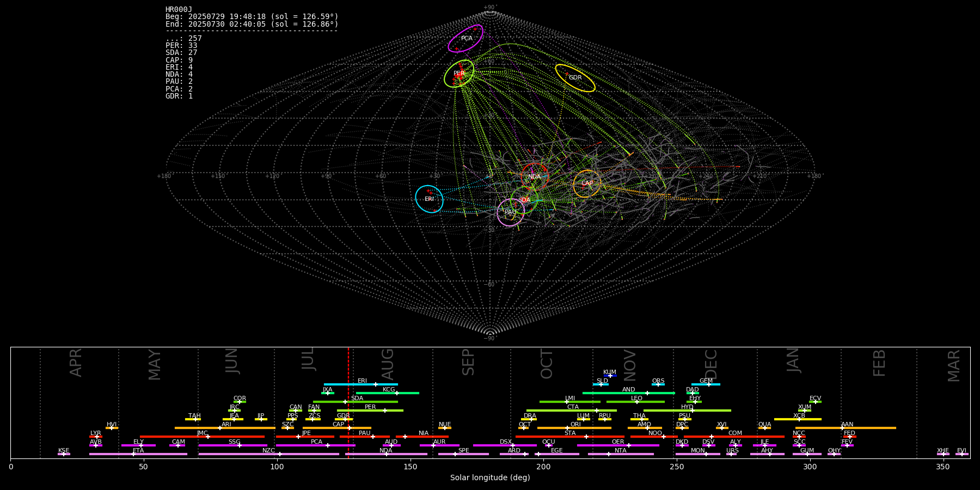Select the JPE shower bar in timeline
Image resolution: width=980 pixels, height=490 pixels.
305,437
